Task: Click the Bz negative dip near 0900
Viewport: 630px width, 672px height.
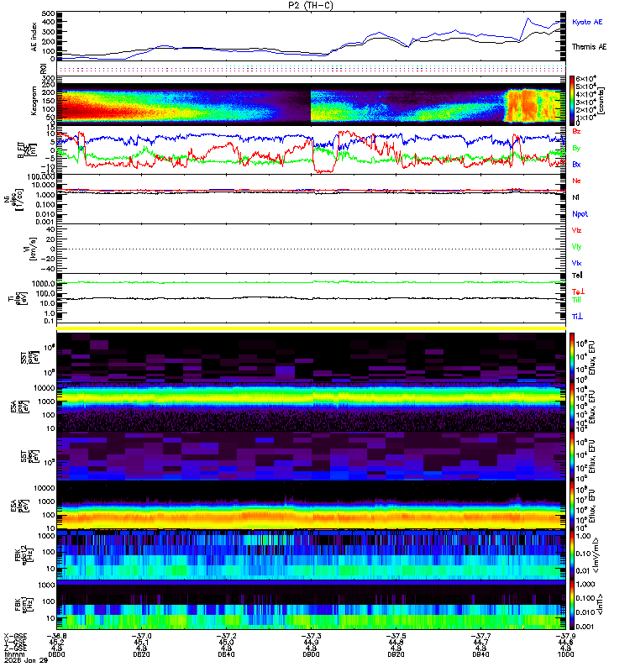Action: coord(323,168)
